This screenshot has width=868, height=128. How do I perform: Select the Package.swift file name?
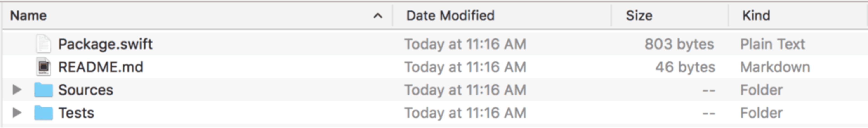105,44
